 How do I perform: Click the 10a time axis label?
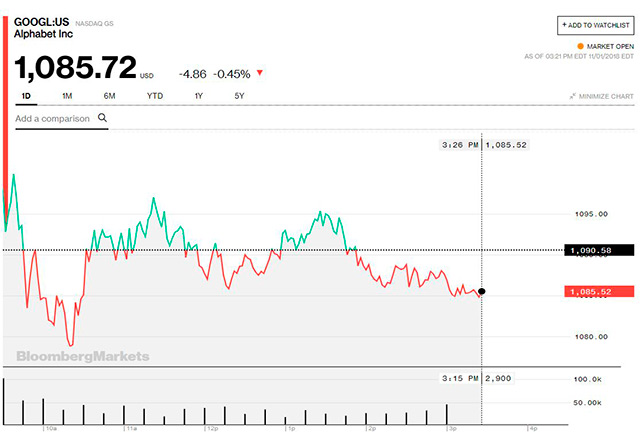[50, 428]
